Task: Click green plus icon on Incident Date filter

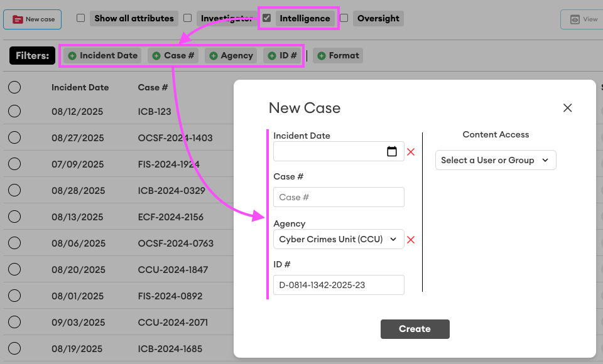Action: coord(72,56)
